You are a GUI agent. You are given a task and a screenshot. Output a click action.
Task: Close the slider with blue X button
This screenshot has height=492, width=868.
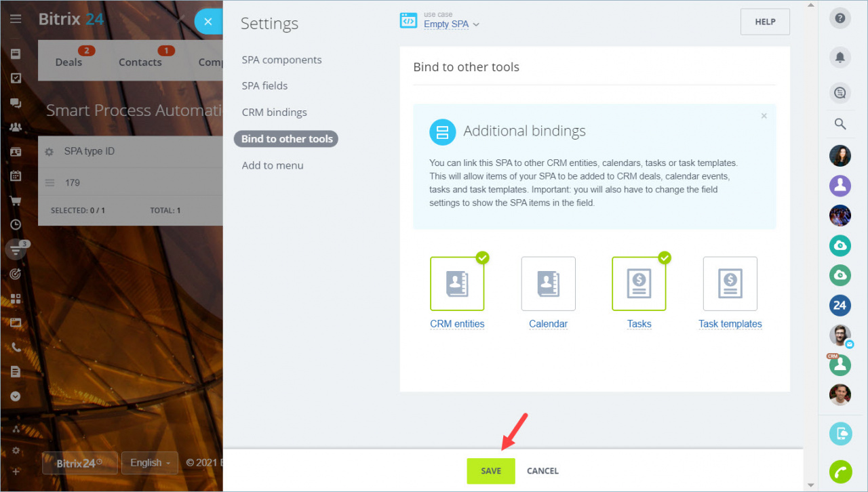(208, 22)
